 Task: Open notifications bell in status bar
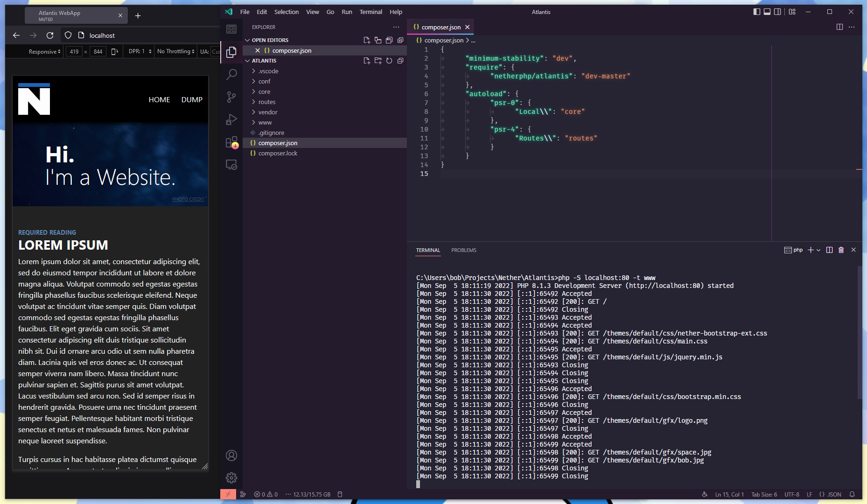[x=852, y=494]
